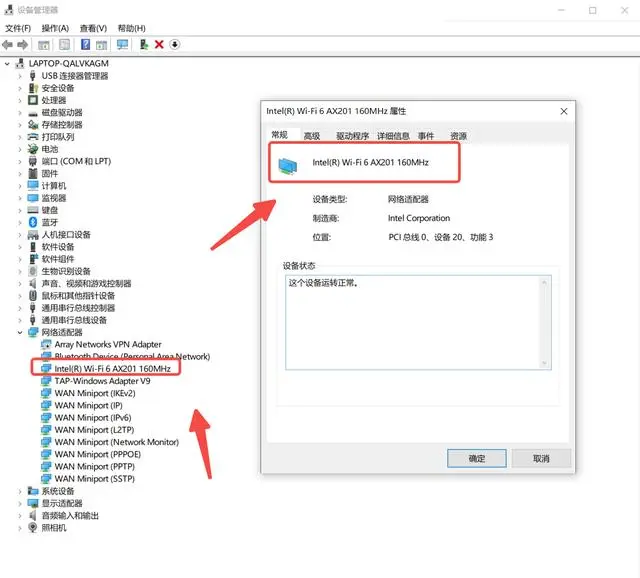Switch to the 驱动程序 tab

tap(352, 136)
